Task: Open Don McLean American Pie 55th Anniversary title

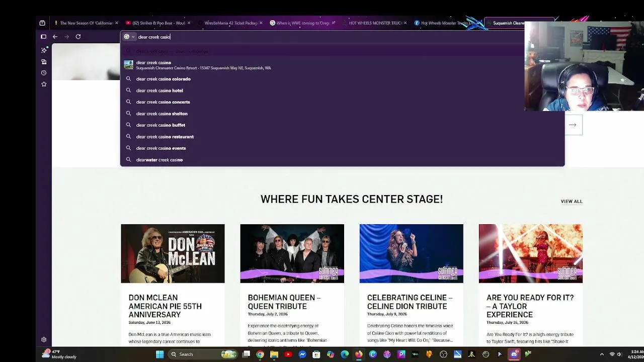Action: (165, 306)
